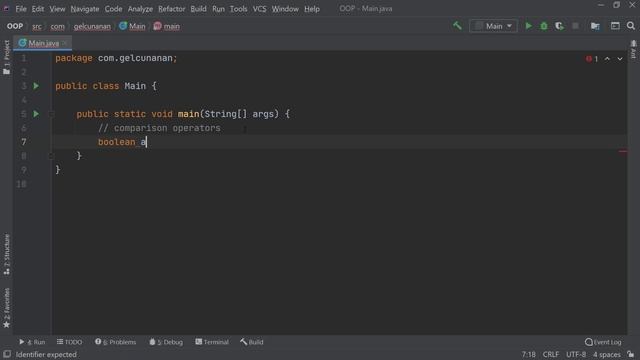Click the Stop button in toolbar
Viewport: 640px width, 360px height.
575,26
